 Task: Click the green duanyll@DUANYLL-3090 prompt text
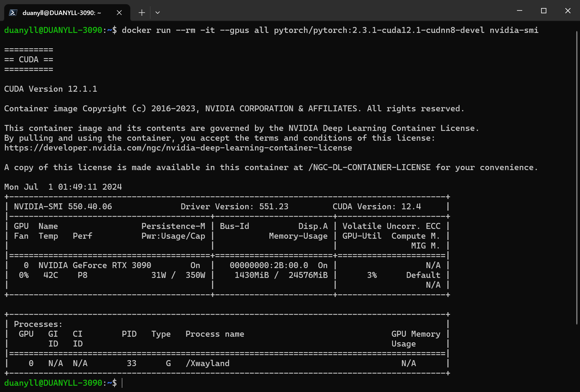click(53, 383)
